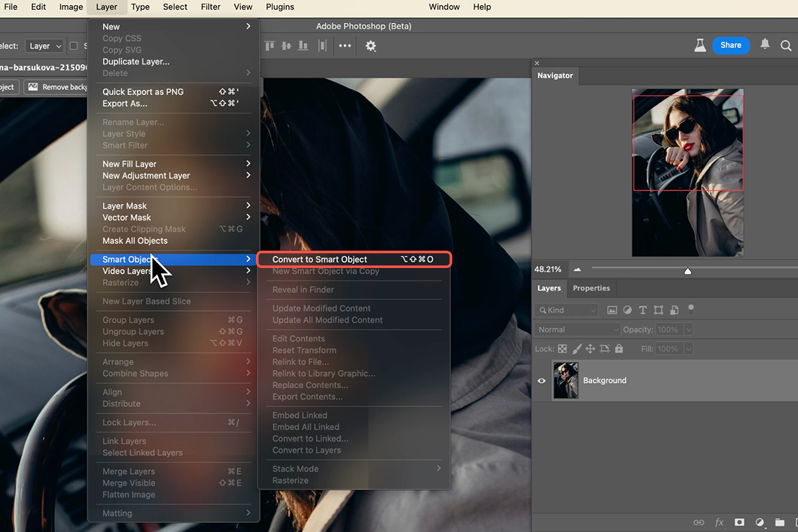This screenshot has width=798, height=532.
Task: Open the Kind layer filter dropdown
Action: pyautogui.click(x=567, y=310)
